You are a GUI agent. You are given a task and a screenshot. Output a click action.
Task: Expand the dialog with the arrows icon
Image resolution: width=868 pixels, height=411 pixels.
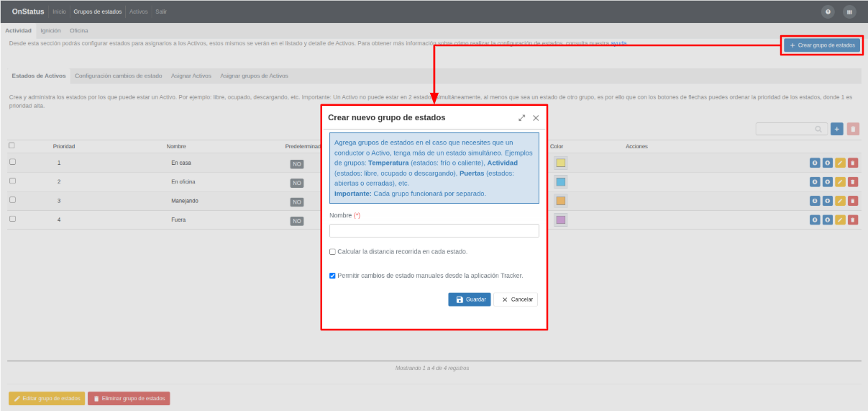[x=522, y=117]
